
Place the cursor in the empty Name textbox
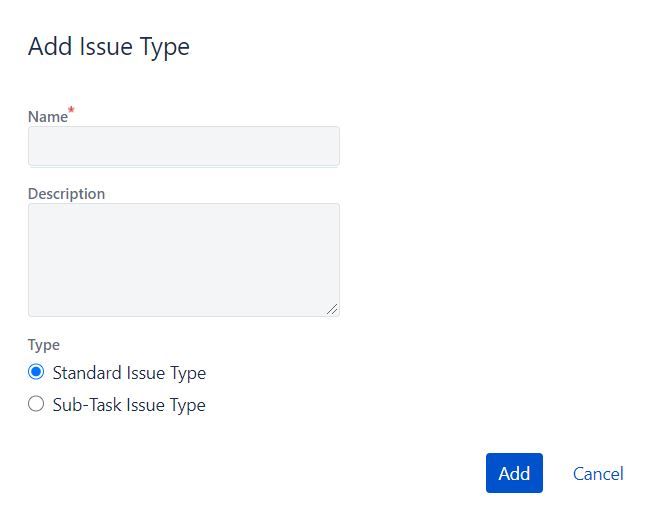(x=183, y=146)
